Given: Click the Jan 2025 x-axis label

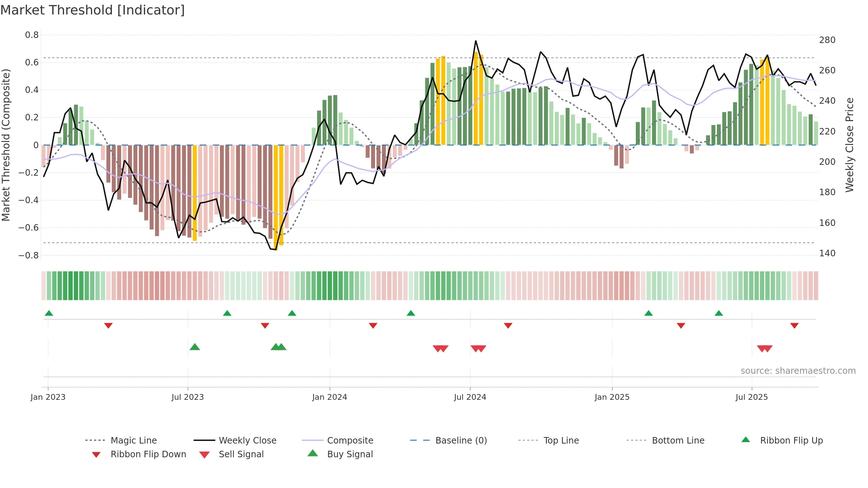Looking at the screenshot, I should 612,397.
